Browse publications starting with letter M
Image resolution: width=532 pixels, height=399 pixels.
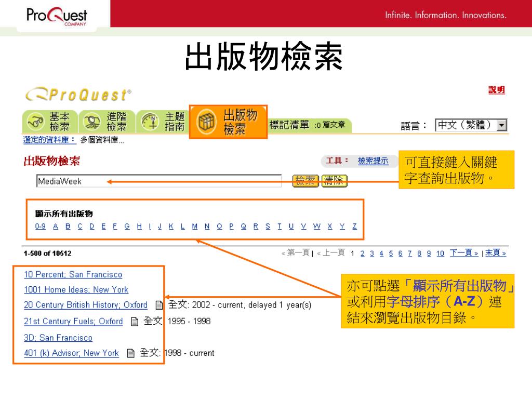(x=195, y=227)
